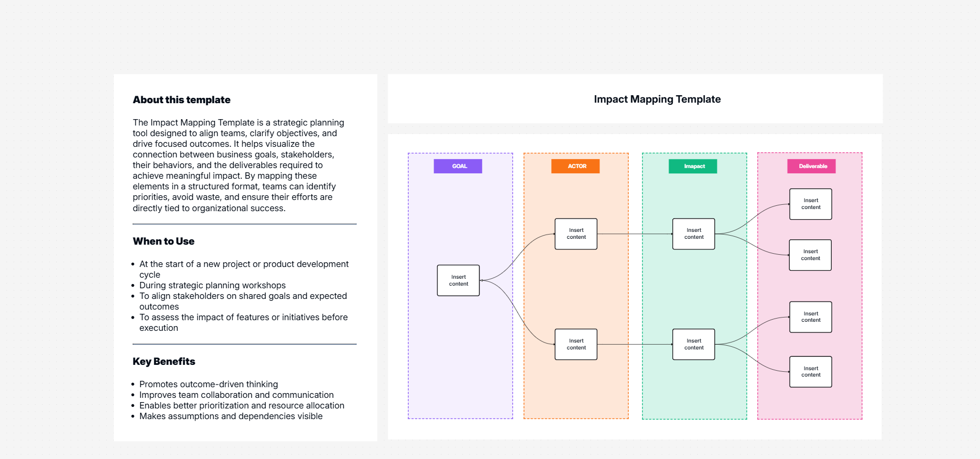This screenshot has height=459, width=980.
Task: Click third Insert content box in Deliverable column
Action: 810,317
